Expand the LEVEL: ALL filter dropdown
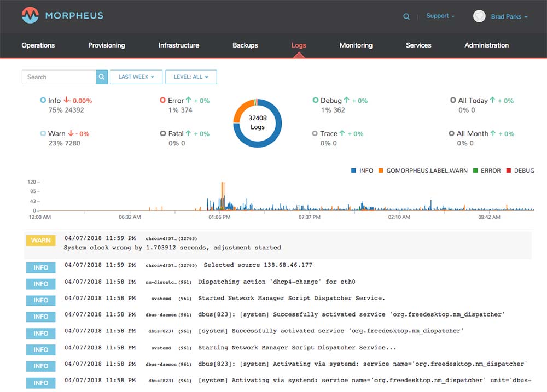This screenshot has height=392, width=547. point(191,77)
